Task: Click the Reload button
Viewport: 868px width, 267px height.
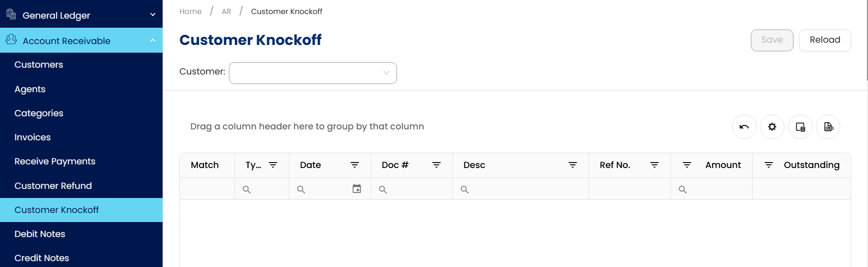Action: pos(824,40)
